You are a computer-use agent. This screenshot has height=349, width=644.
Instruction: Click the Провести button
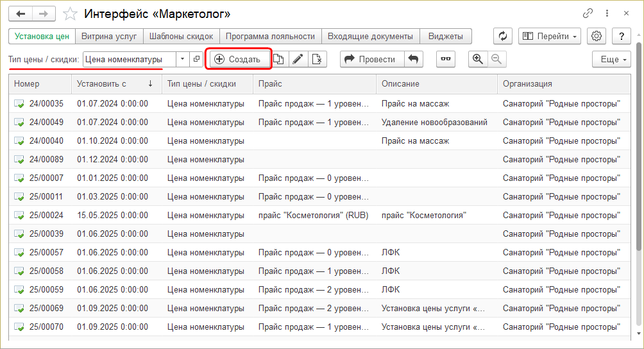tap(371, 59)
